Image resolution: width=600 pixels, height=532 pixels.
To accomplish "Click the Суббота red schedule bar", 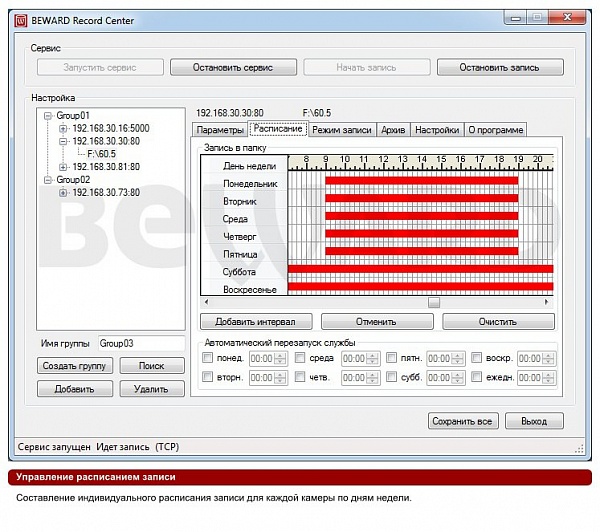I will click(x=421, y=269).
